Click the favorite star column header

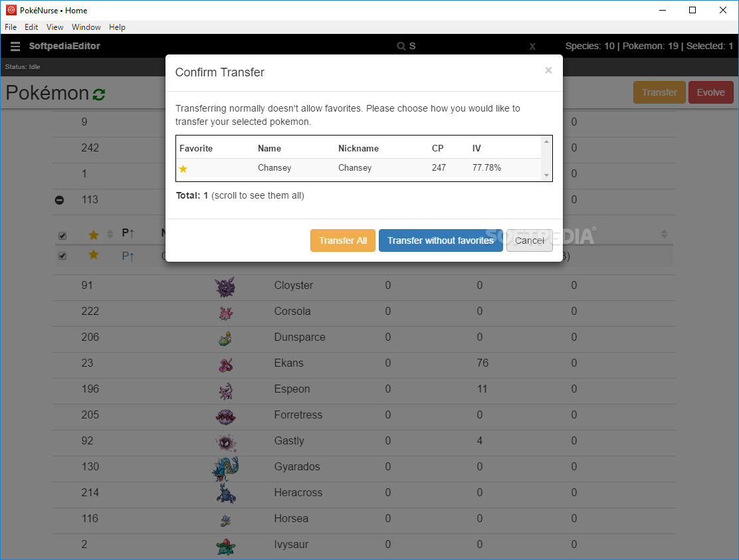click(94, 234)
